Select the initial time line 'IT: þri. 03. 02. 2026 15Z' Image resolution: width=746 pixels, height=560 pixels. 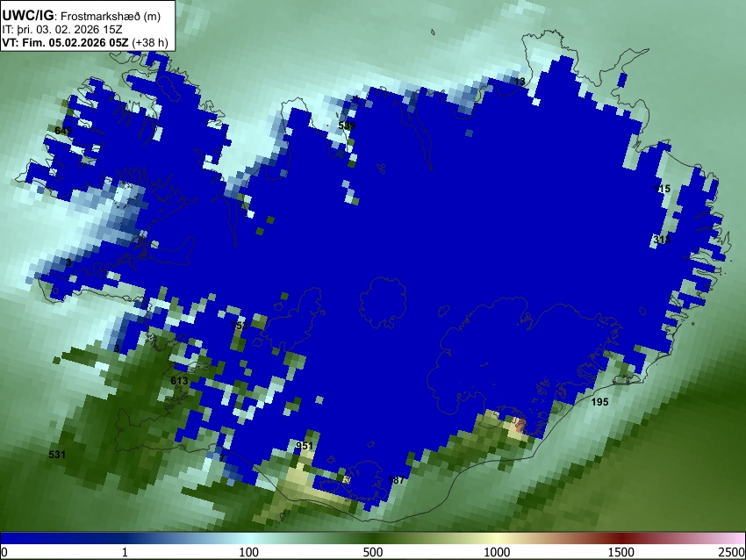[x=61, y=30]
